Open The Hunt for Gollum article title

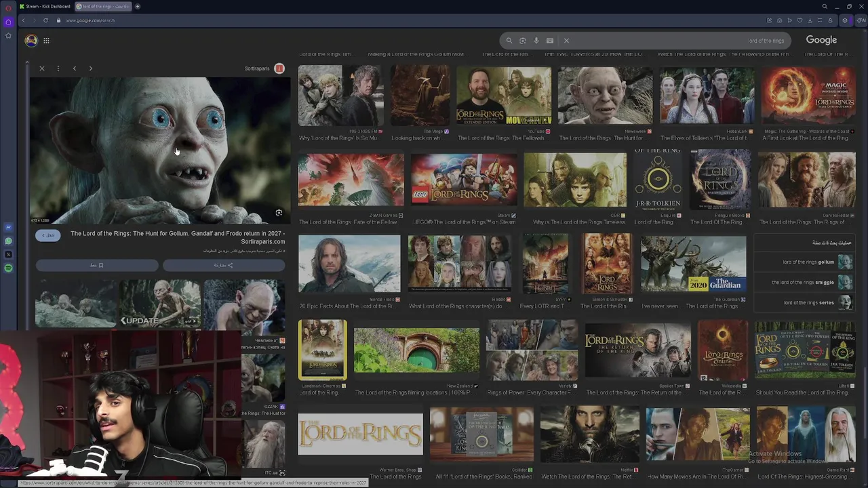(x=178, y=237)
